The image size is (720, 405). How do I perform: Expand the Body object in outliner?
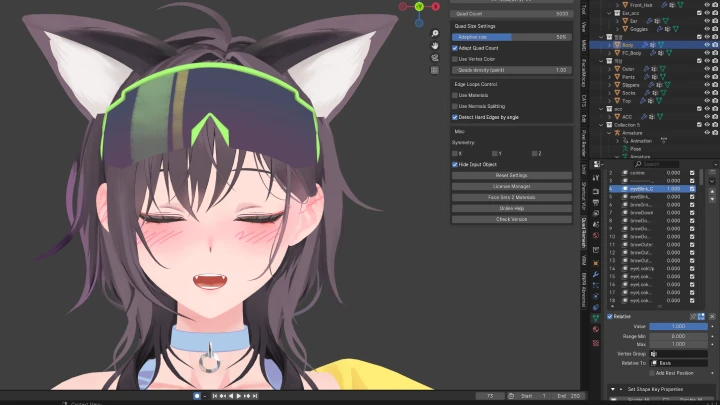point(610,45)
